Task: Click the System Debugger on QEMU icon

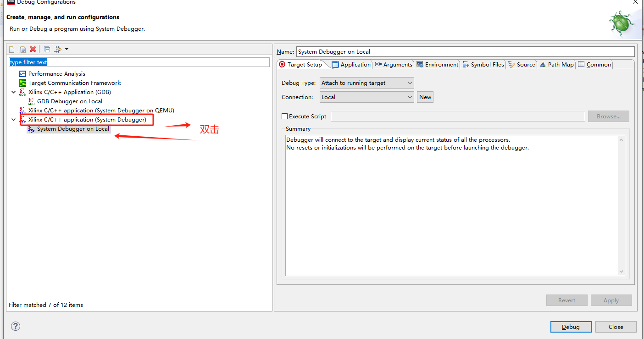Action: click(22, 111)
